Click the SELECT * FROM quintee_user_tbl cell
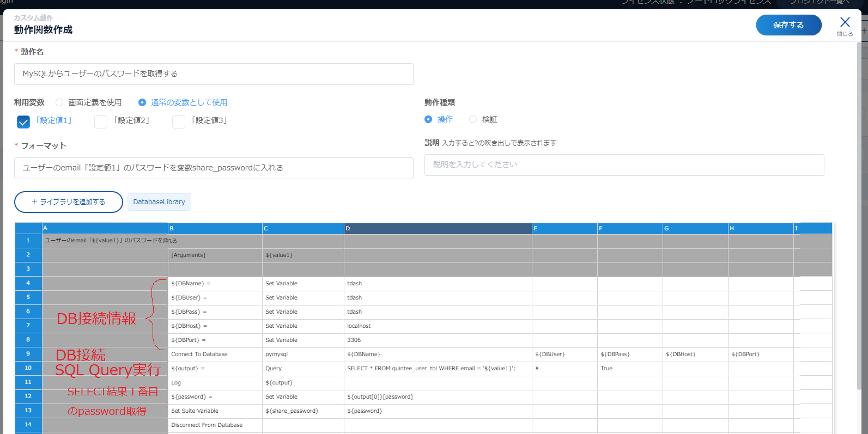Viewport: 868px width, 434px height. (438, 369)
